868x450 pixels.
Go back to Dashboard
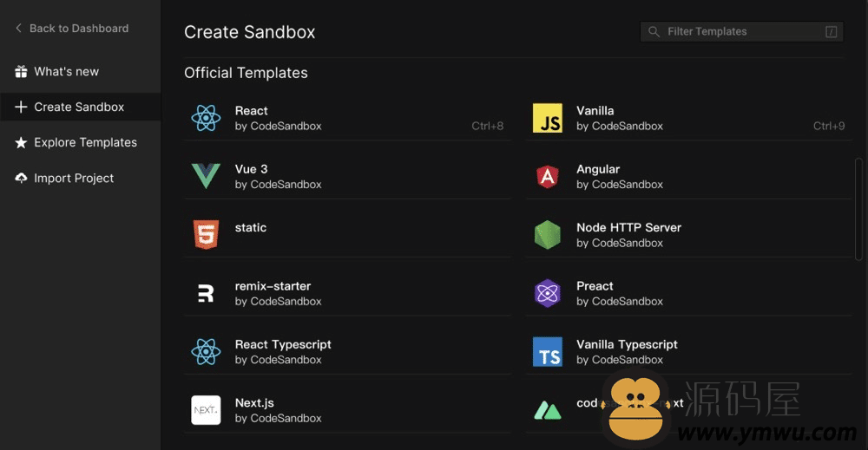(72, 29)
